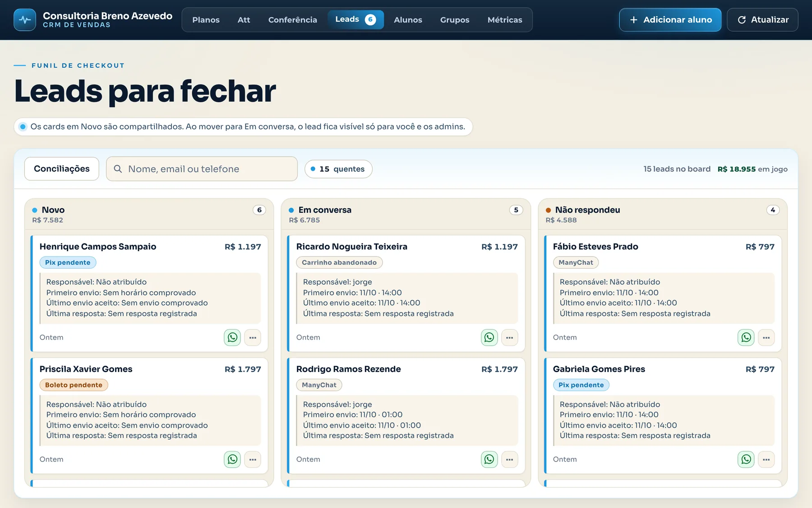Click the Adicionar aluno button

[670, 20]
